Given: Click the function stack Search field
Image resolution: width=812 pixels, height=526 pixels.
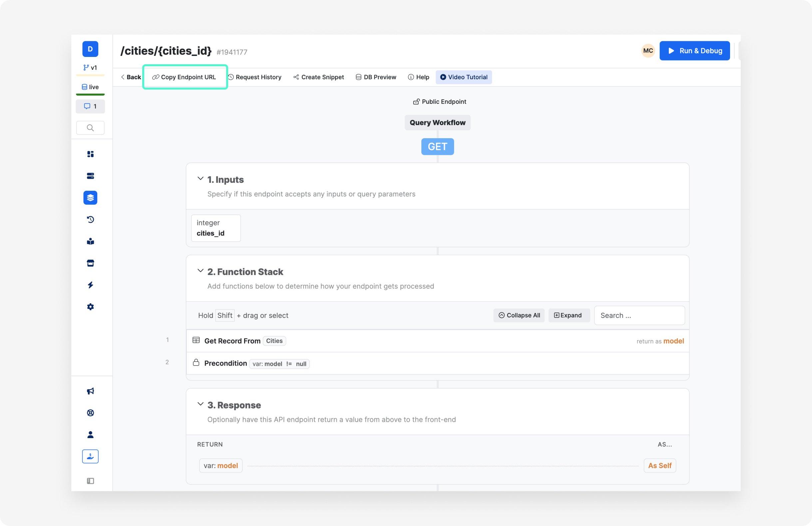Looking at the screenshot, I should pos(639,315).
